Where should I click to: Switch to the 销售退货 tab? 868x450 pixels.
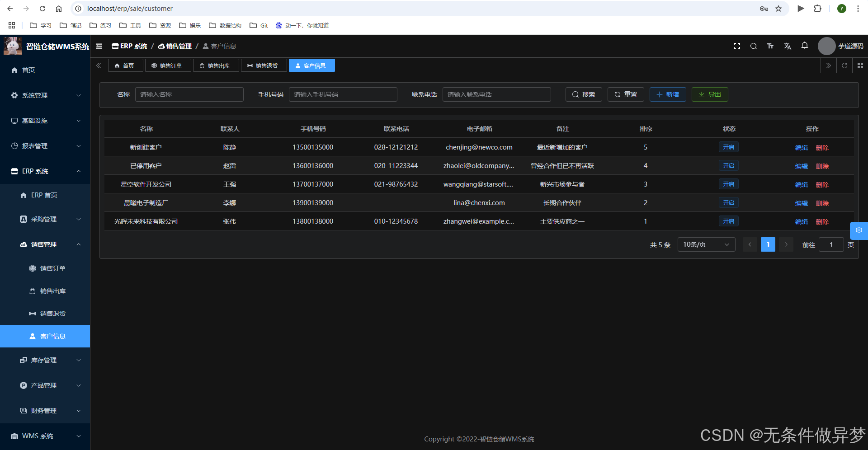click(x=264, y=66)
